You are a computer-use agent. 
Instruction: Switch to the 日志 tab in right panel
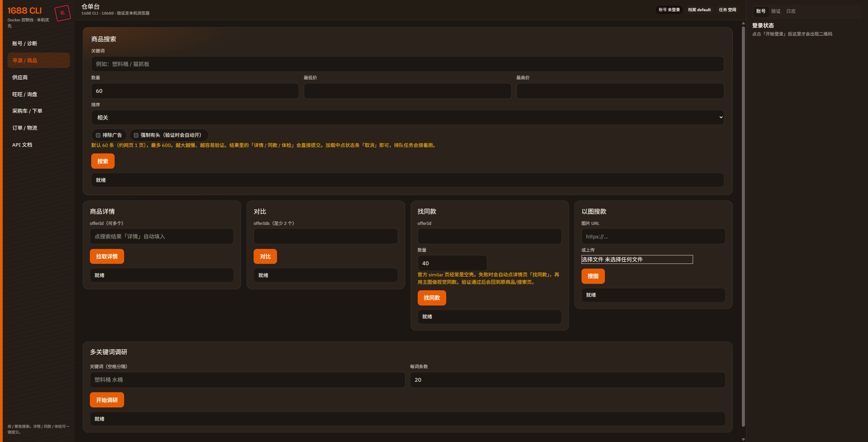pos(791,11)
